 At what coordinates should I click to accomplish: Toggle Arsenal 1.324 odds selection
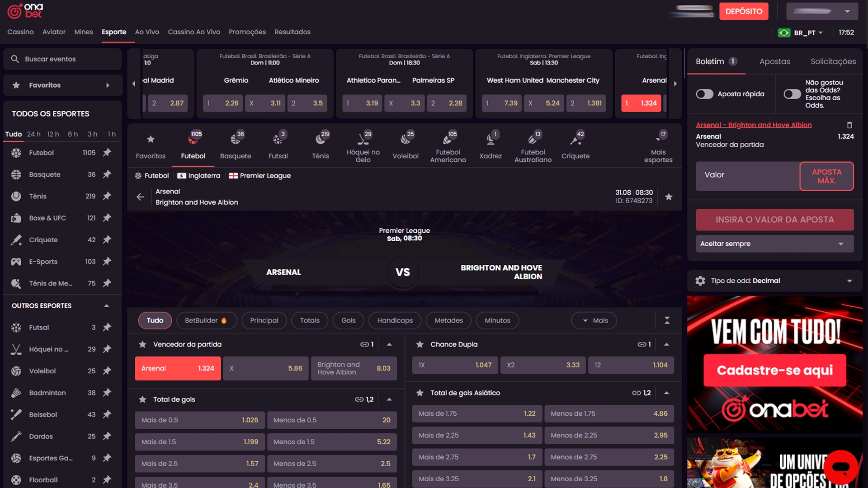[178, 368]
